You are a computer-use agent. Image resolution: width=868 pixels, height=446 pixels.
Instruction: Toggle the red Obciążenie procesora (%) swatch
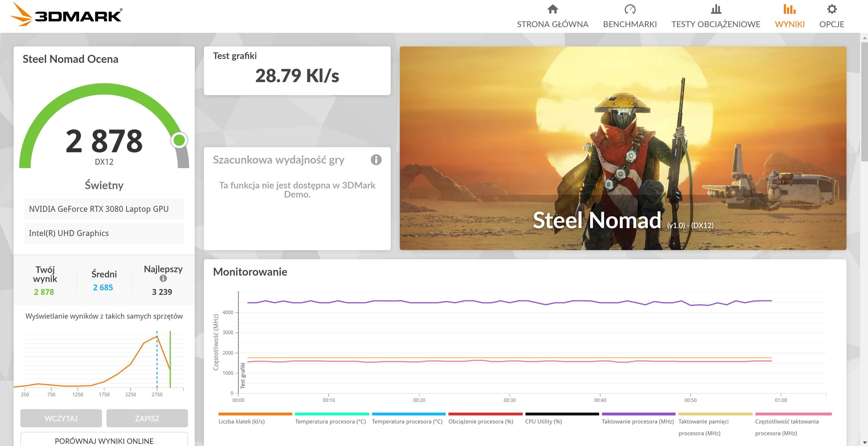(x=485, y=414)
